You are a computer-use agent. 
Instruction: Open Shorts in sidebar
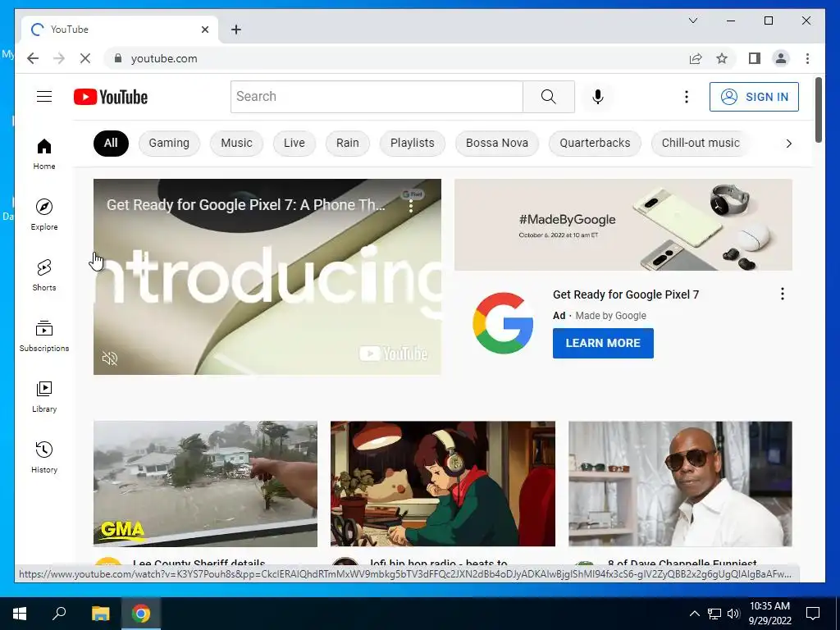44,276
